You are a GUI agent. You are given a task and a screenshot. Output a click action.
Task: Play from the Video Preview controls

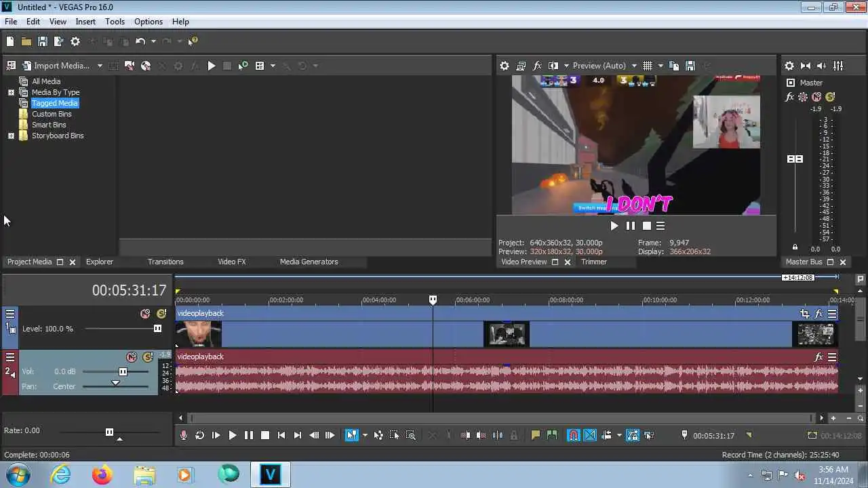[x=614, y=226]
